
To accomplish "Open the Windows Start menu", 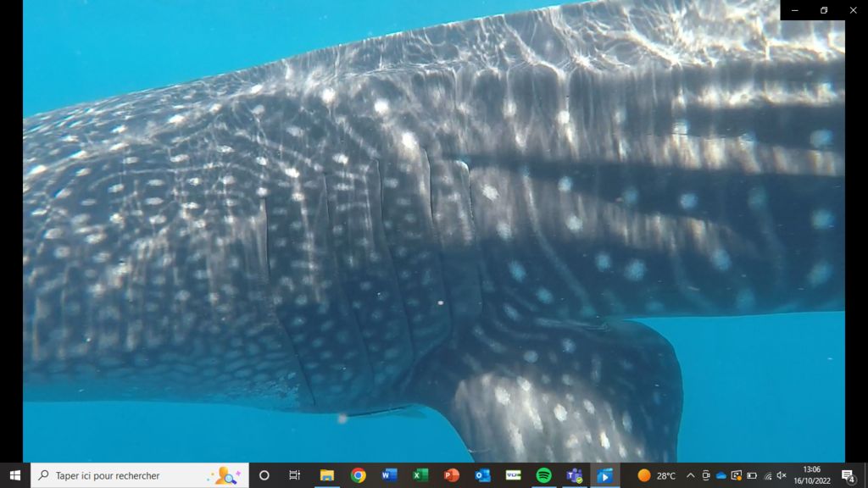I will pos(14,475).
